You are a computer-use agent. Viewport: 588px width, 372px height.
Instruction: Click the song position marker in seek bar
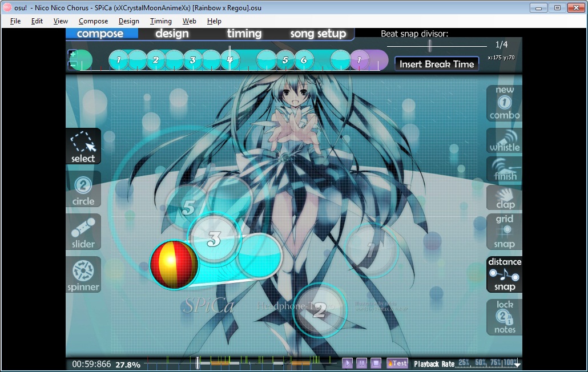point(198,363)
